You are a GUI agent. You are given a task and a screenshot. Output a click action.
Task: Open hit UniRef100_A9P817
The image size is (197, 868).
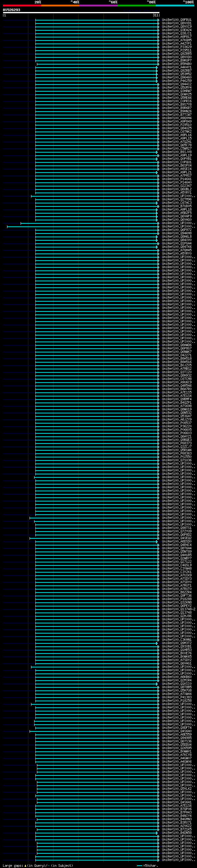coord(176,37)
